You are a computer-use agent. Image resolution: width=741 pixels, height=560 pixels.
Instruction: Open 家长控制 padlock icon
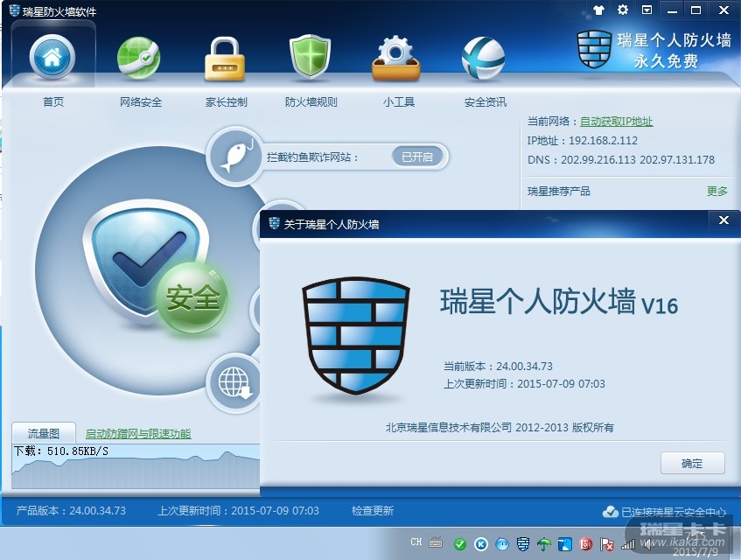tap(225, 59)
